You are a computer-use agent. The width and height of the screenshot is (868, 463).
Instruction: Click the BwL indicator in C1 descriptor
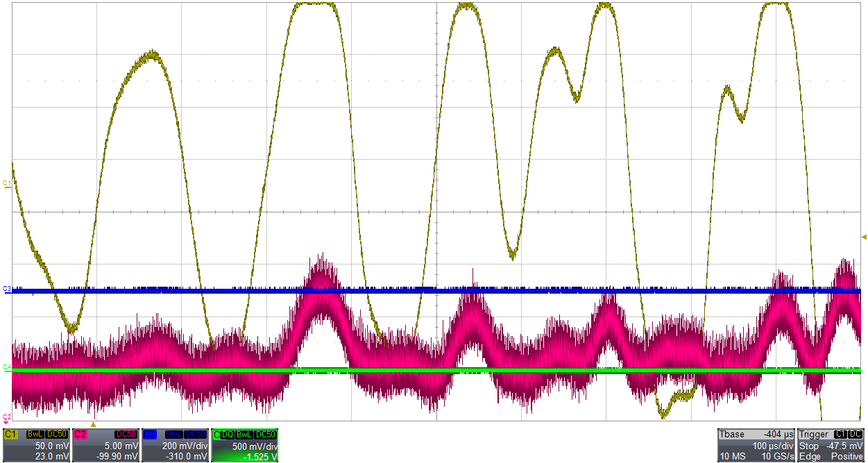(35, 435)
